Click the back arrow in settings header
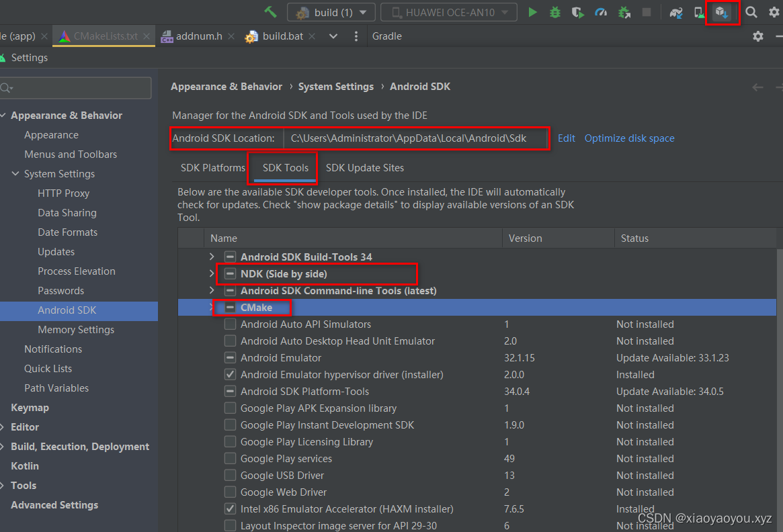 (757, 87)
